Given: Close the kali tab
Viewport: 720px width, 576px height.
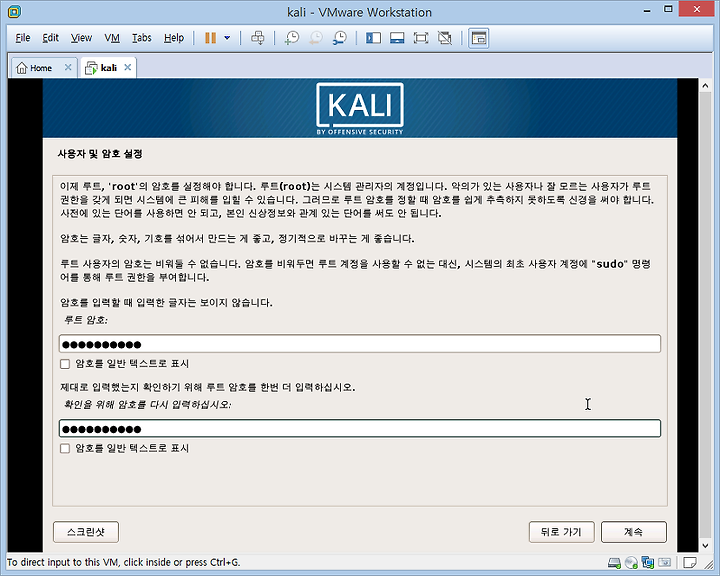Looking at the screenshot, I should pos(128,68).
